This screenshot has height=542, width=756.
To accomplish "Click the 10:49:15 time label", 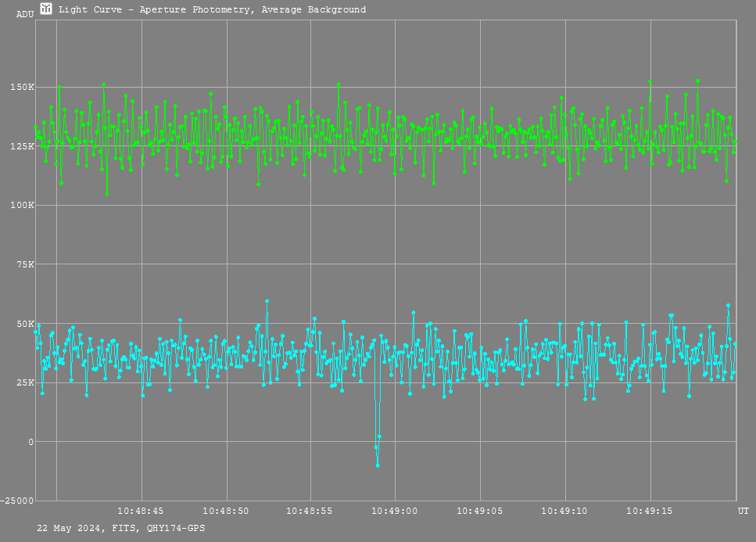I will pyautogui.click(x=650, y=511).
